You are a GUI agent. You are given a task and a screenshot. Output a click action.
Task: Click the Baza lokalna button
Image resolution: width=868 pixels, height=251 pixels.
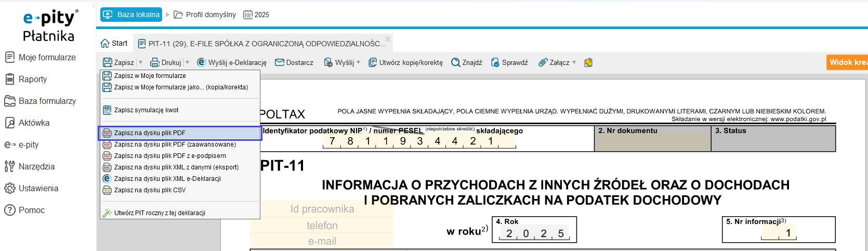131,15
